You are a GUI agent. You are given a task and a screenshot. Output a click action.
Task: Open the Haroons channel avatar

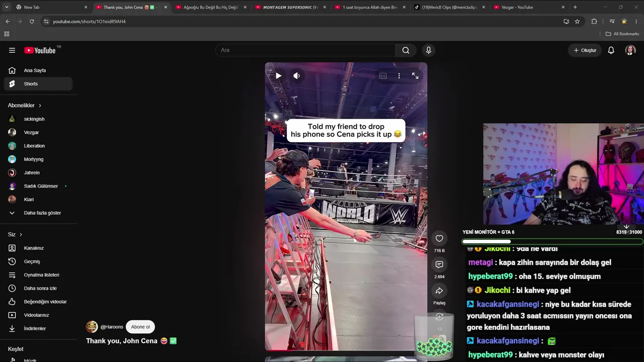point(92,327)
